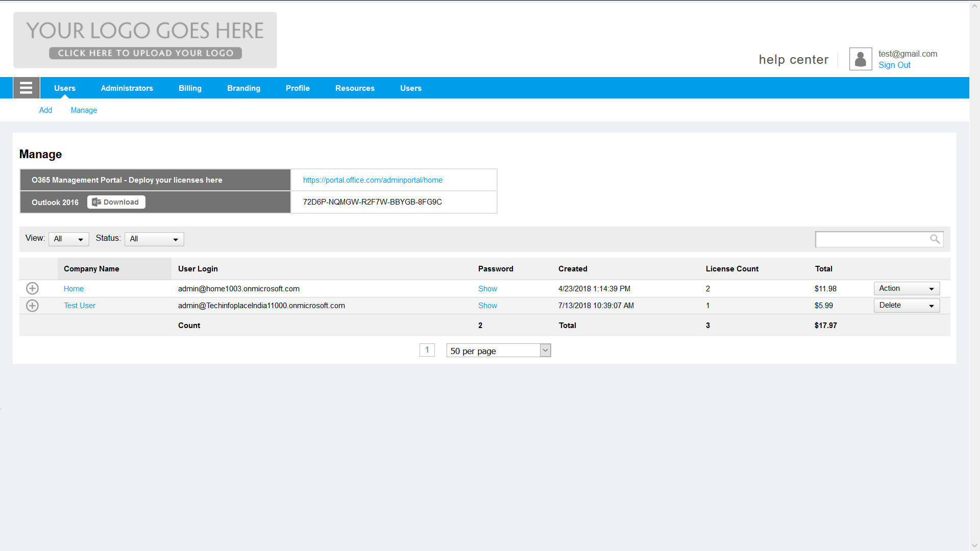The height and width of the screenshot is (551, 980).
Task: Click the Add submenu link
Action: pyautogui.click(x=45, y=110)
